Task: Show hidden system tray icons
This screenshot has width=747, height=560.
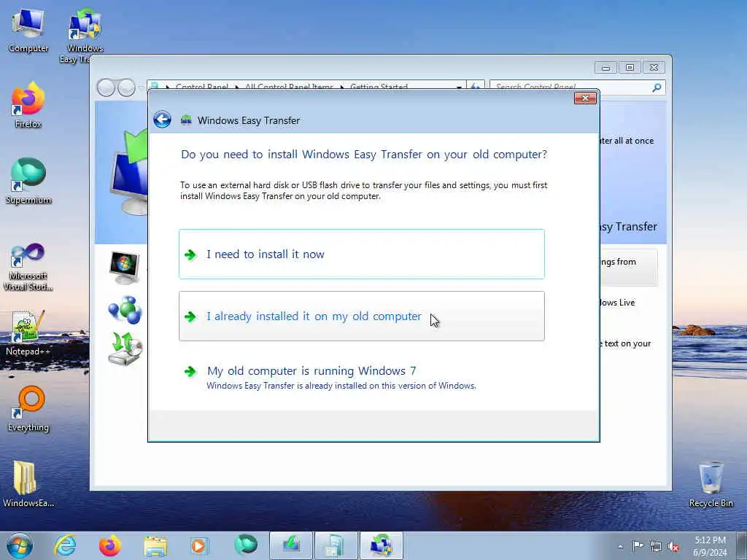Action: click(x=620, y=547)
